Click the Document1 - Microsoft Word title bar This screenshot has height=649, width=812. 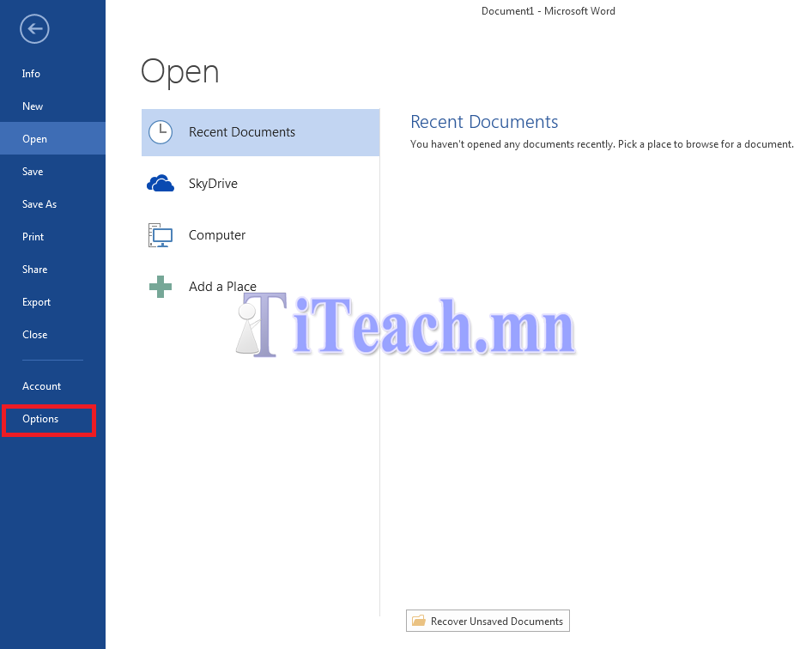coord(548,11)
